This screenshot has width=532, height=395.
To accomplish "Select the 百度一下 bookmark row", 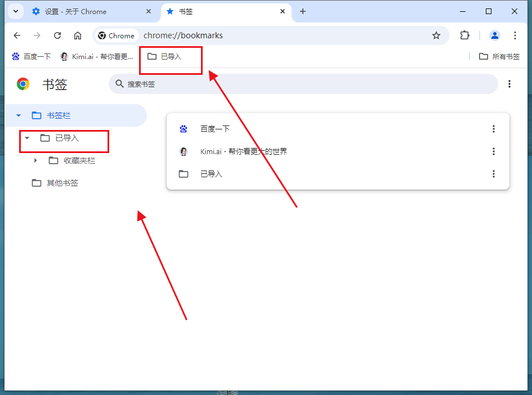I will click(338, 129).
